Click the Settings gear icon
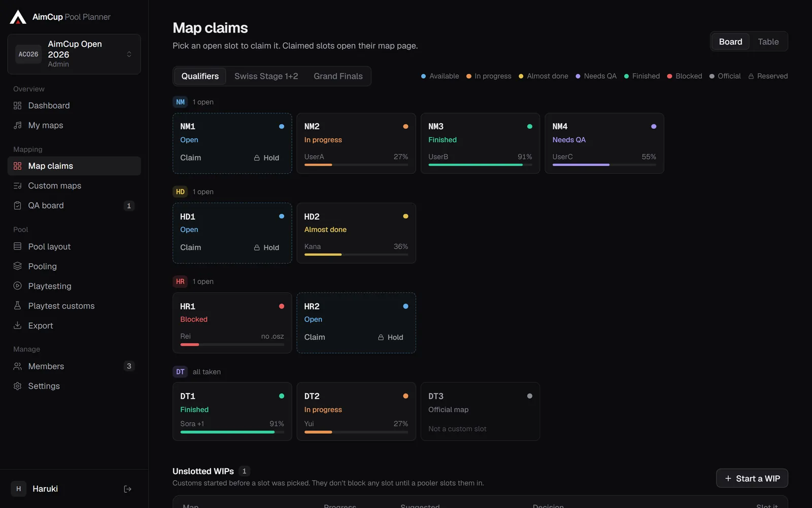This screenshot has width=812, height=508. [17, 386]
